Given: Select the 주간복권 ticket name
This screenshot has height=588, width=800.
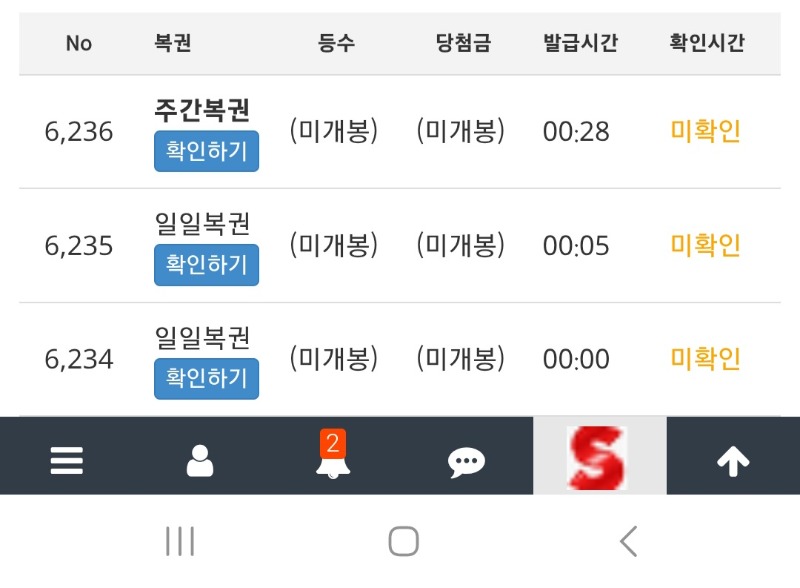Looking at the screenshot, I should (x=202, y=110).
